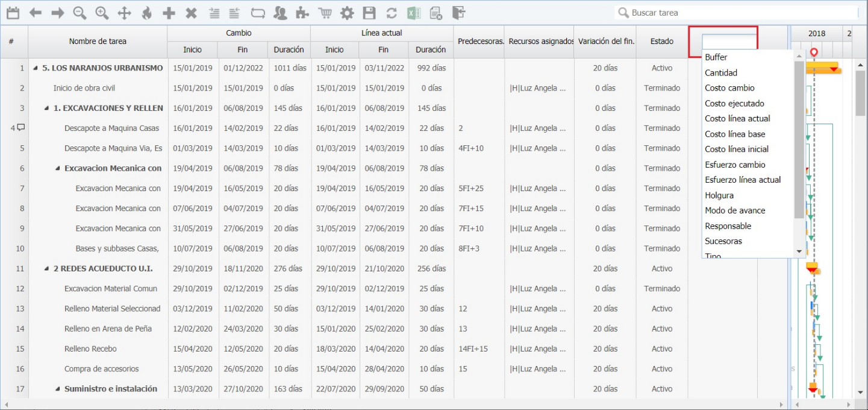Collapse 2 REDES ACUEDUCTO U.I. group

(47, 269)
